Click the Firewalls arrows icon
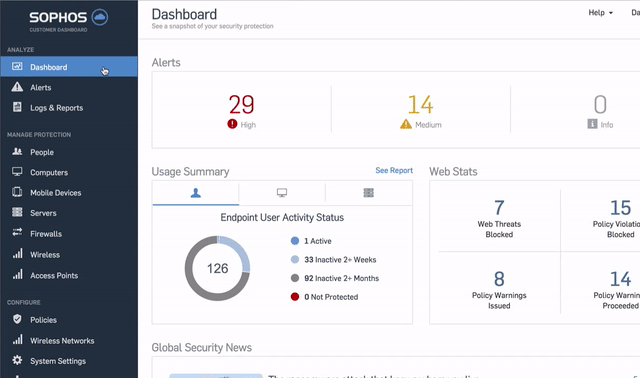The height and width of the screenshot is (378, 640). [x=17, y=233]
